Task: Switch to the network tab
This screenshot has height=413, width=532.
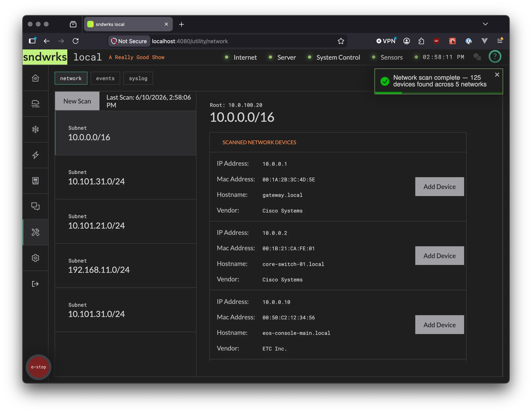Action: coord(71,78)
